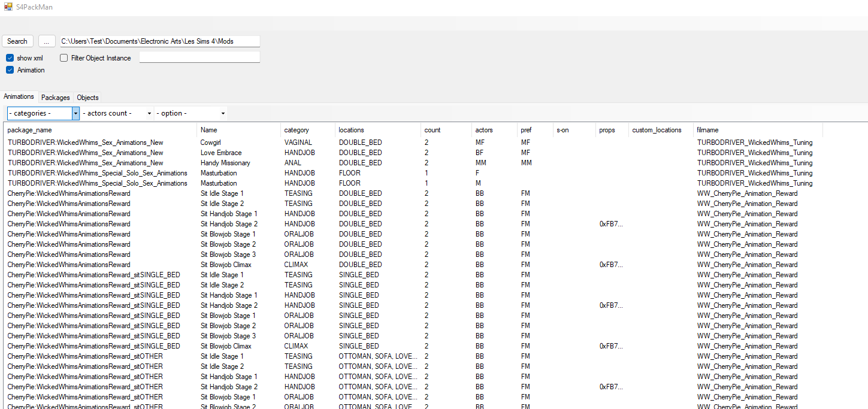Click the locations column header
This screenshot has height=409, width=868.
(378, 130)
